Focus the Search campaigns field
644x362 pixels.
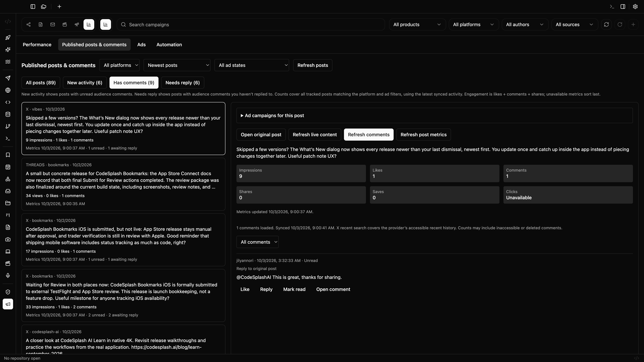coord(251,24)
